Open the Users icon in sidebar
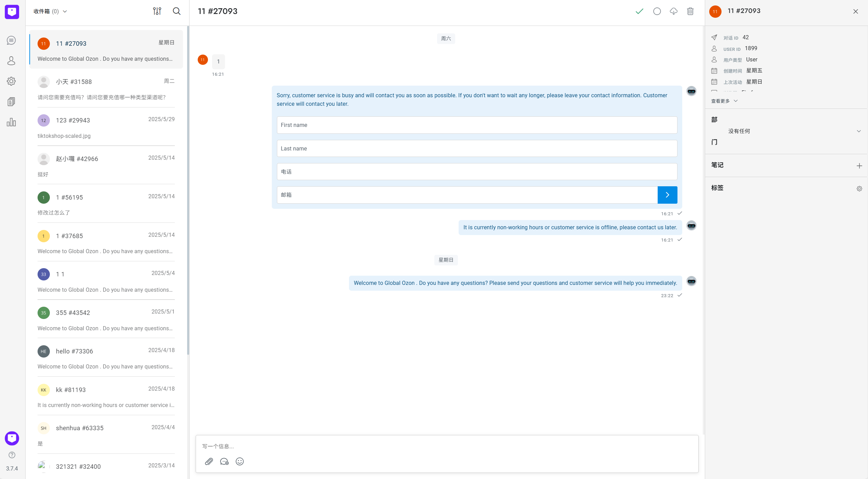Image resolution: width=868 pixels, height=479 pixels. click(x=11, y=61)
